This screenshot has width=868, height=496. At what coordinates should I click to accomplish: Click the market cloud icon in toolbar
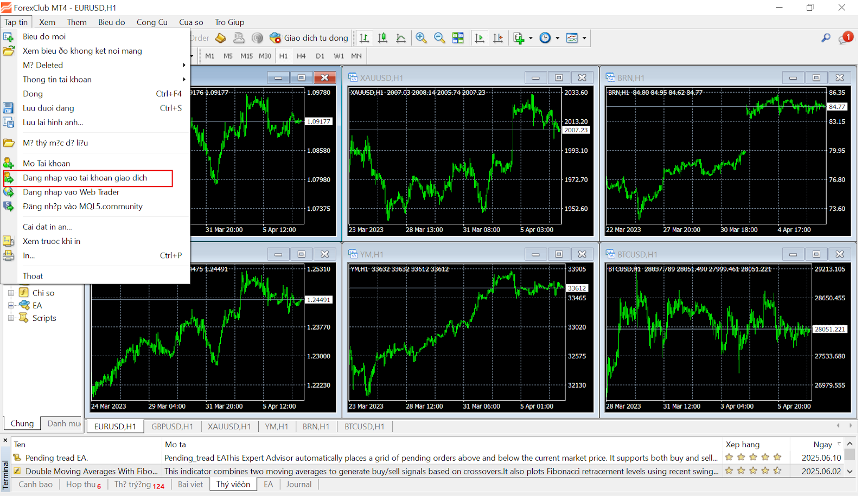point(239,38)
